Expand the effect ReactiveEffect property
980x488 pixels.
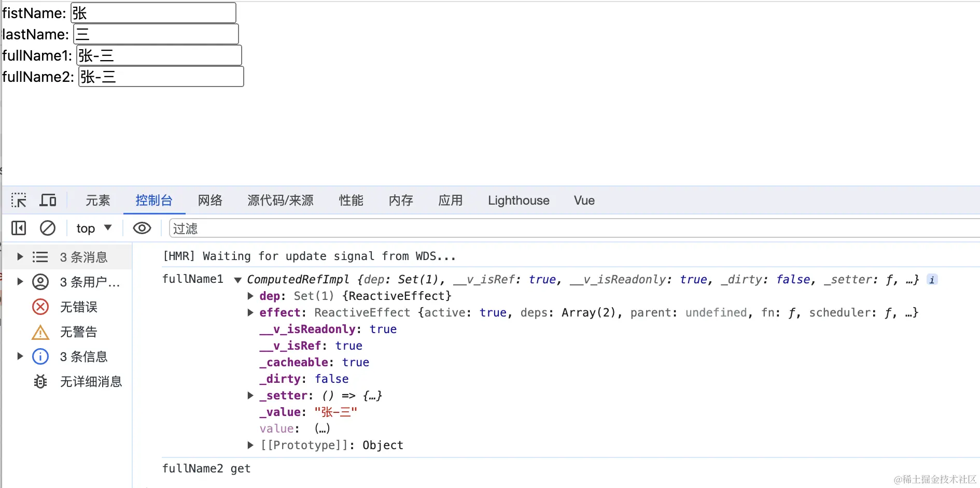(x=250, y=312)
